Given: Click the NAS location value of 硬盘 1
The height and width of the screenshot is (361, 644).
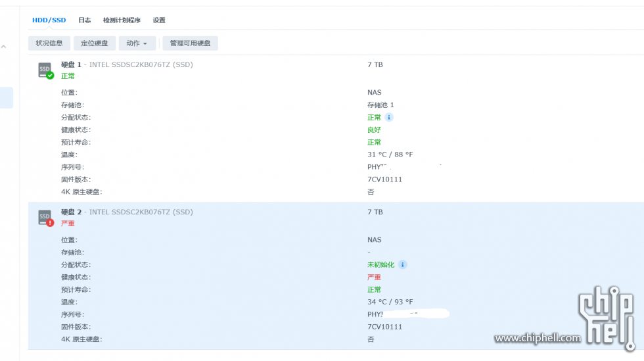Looking at the screenshot, I should tap(374, 93).
